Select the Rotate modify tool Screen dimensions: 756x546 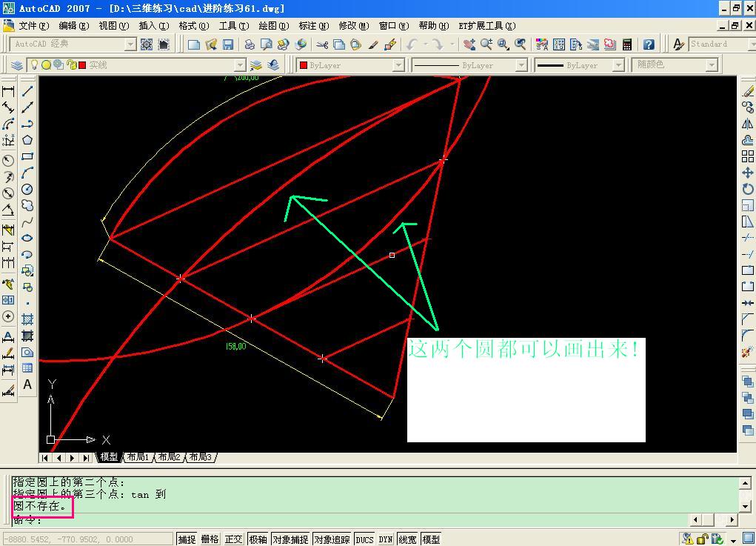748,189
